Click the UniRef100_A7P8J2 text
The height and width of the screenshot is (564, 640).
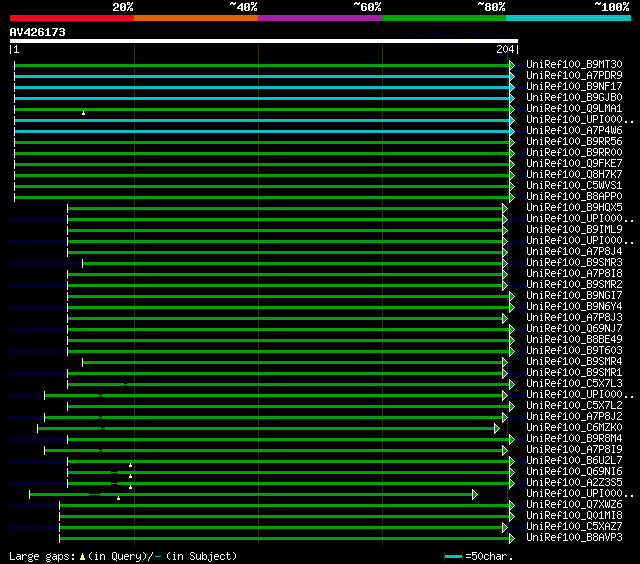coord(574,417)
